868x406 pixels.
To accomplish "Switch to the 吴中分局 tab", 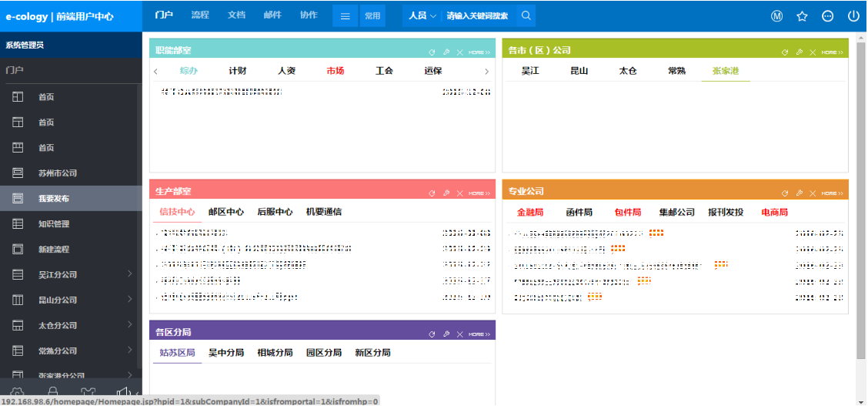I will [226, 353].
